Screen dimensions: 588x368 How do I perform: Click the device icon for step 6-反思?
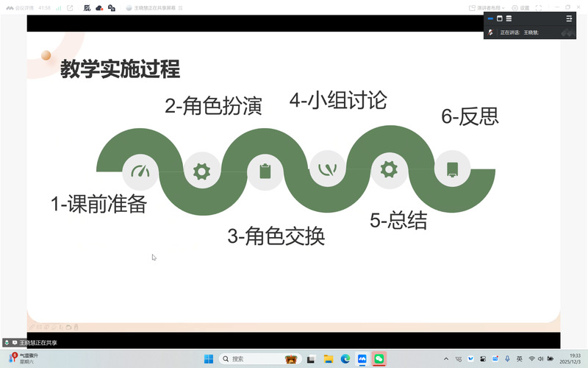[x=452, y=169]
